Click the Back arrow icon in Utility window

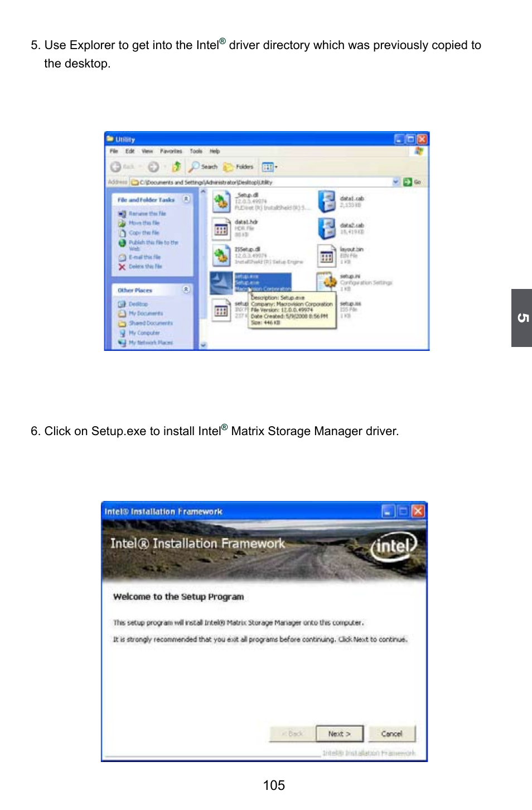(x=115, y=167)
